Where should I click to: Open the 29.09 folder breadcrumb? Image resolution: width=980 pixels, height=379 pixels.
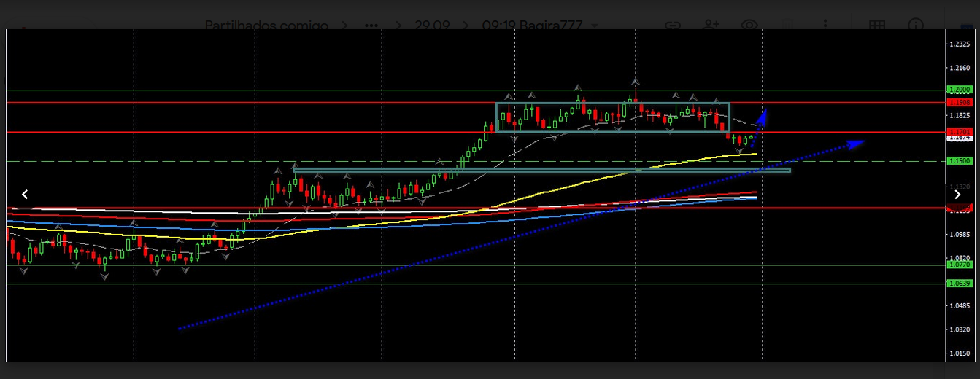click(432, 26)
